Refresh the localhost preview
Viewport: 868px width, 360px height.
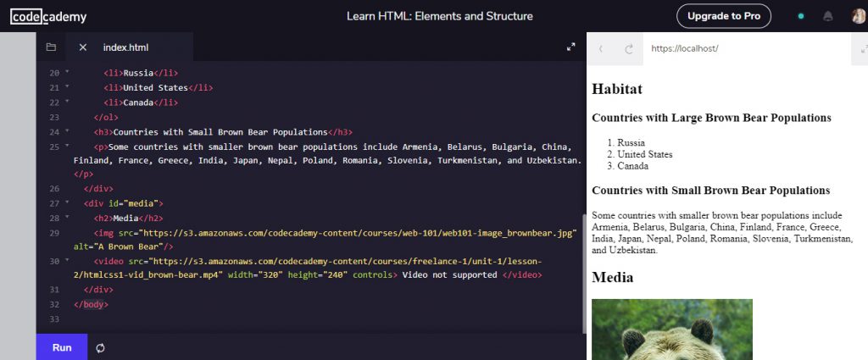click(x=629, y=49)
